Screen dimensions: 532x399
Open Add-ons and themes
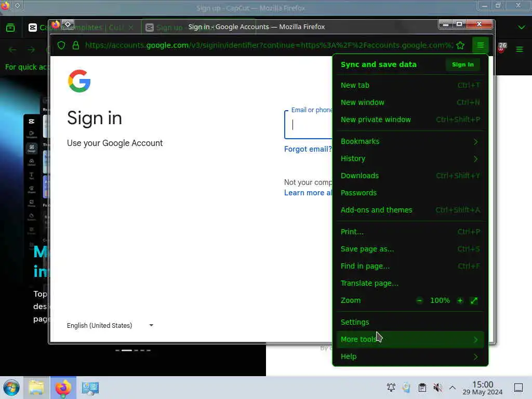tap(410, 210)
